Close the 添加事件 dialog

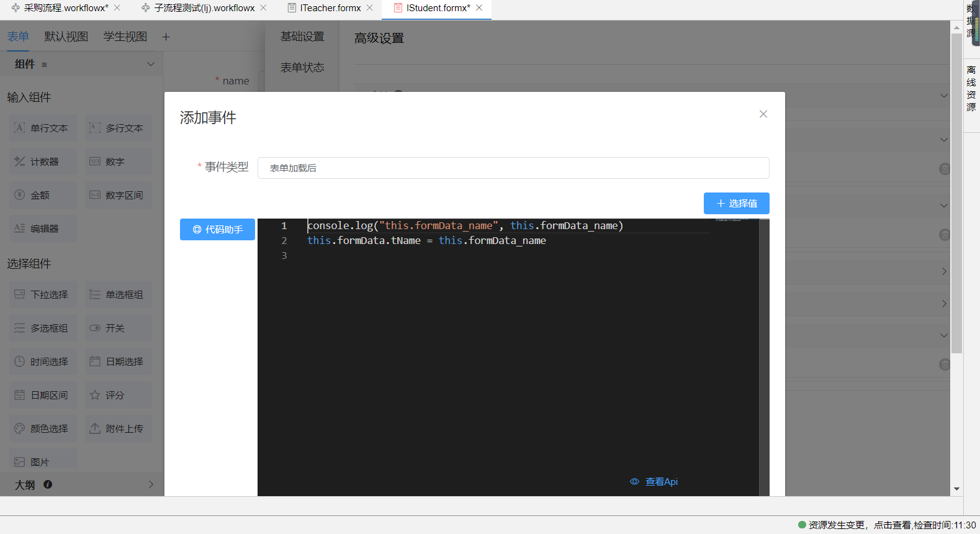click(x=763, y=114)
